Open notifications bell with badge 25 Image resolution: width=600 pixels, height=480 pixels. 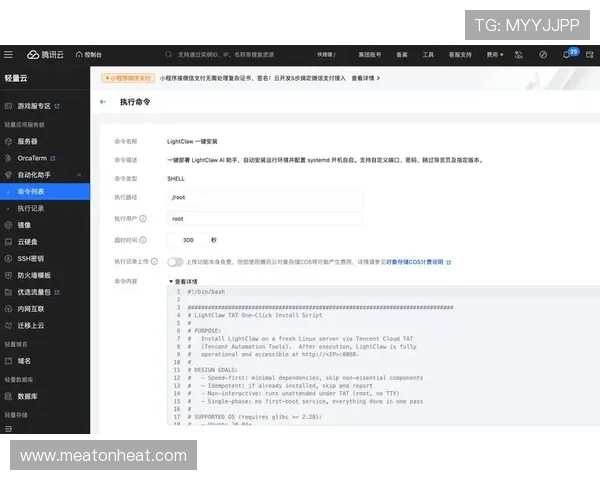(567, 55)
